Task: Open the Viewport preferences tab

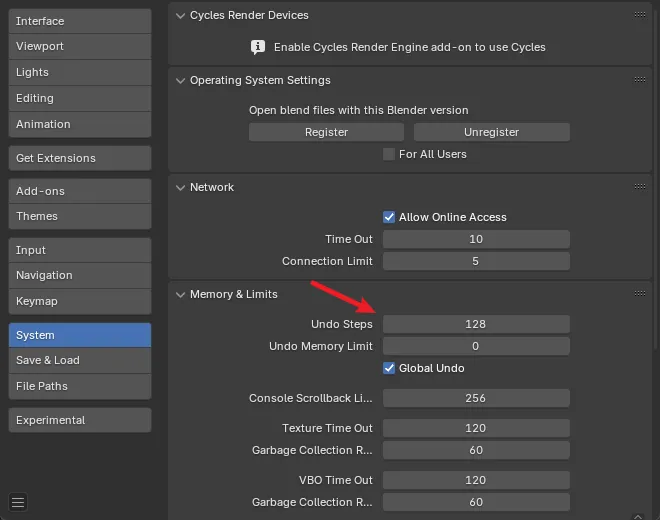Action: click(80, 46)
